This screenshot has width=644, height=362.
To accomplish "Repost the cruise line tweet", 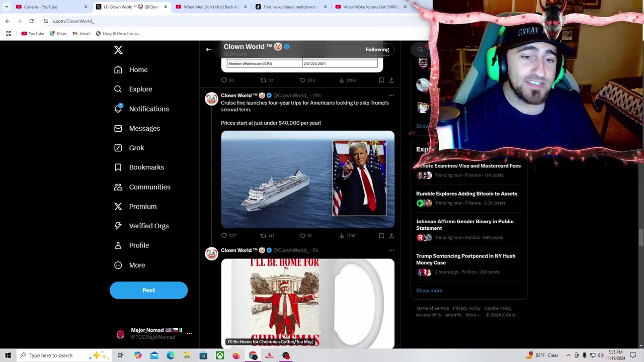I will coord(263,235).
